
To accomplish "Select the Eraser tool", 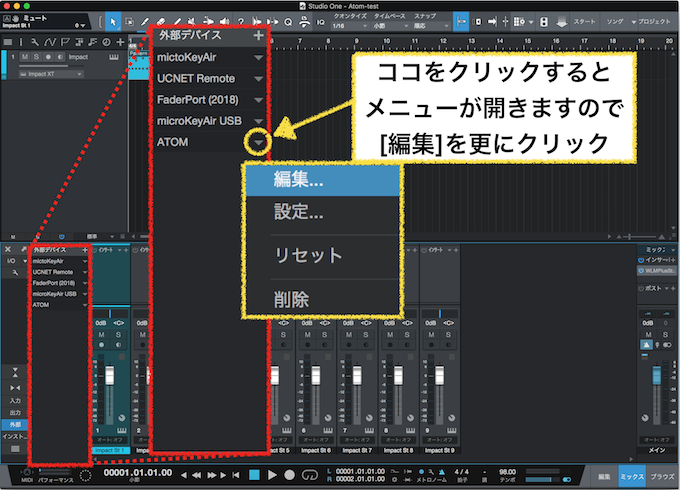I will pos(161,22).
